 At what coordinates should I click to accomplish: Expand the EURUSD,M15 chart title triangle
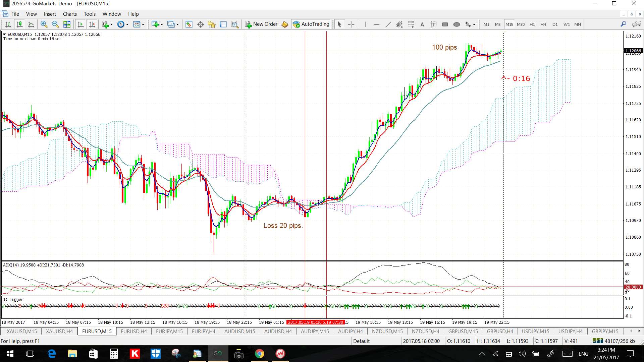pyautogui.click(x=4, y=34)
